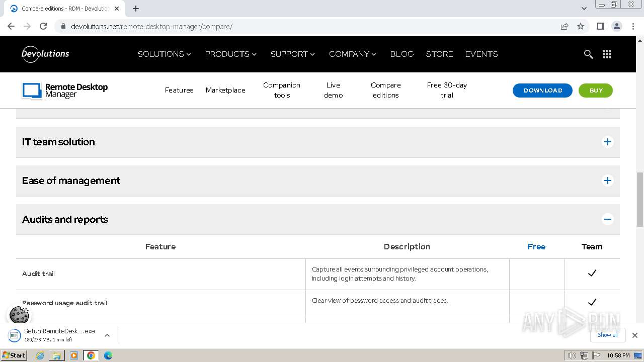Open Companion tools page

(282, 90)
